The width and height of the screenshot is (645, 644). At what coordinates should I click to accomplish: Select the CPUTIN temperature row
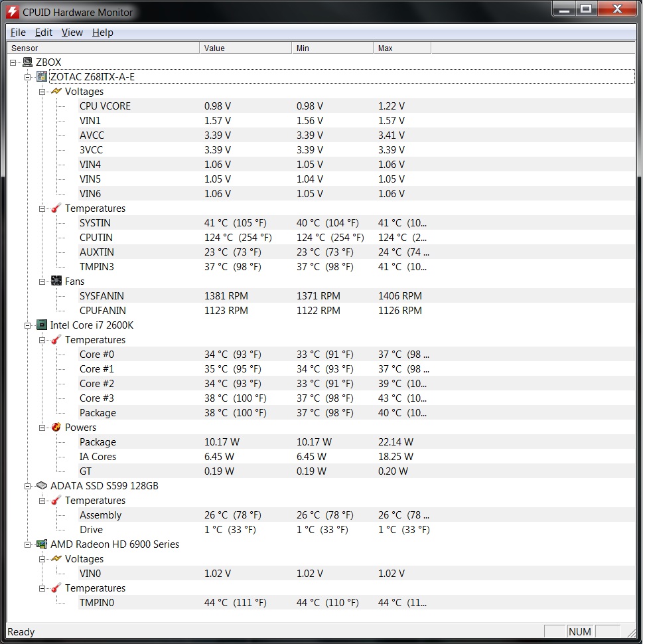pos(356,238)
